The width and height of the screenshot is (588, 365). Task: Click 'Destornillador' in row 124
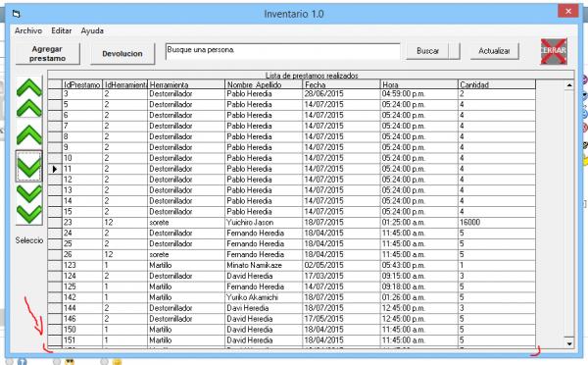(171, 276)
